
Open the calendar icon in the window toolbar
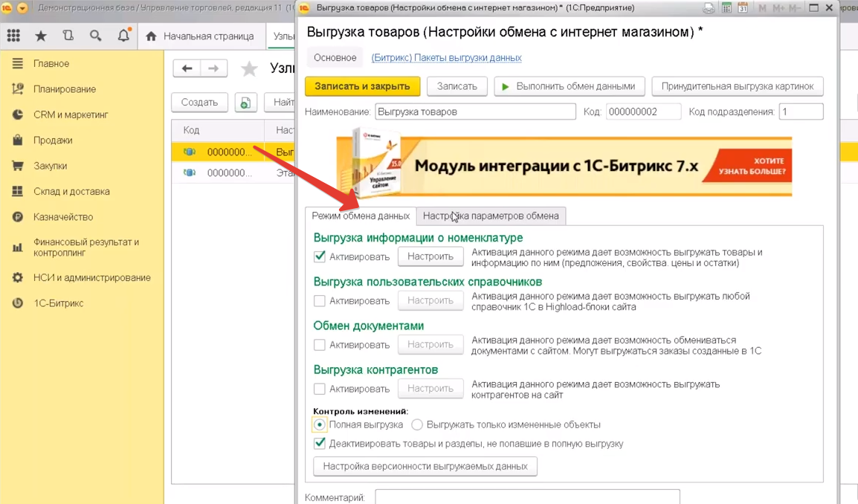pyautogui.click(x=743, y=7)
